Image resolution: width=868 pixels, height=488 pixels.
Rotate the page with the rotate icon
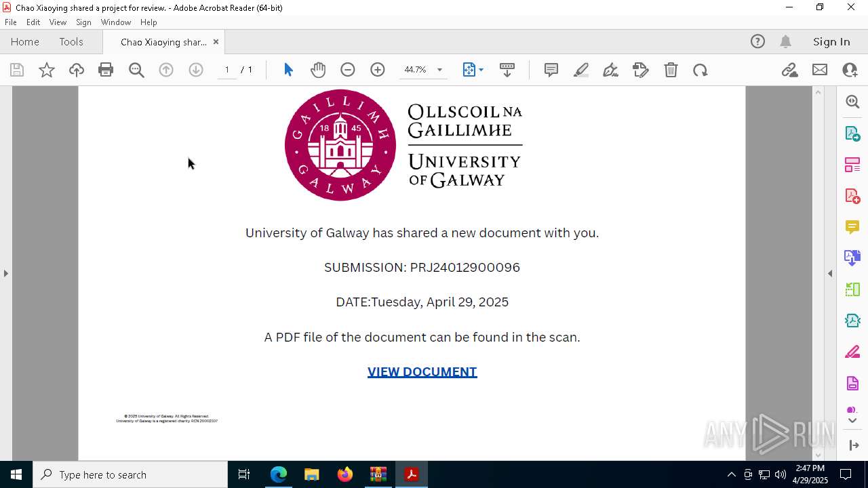point(701,70)
